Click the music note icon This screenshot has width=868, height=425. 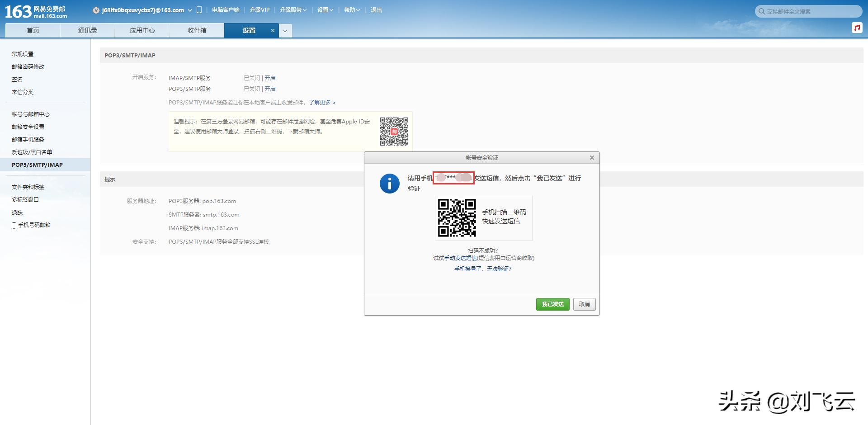click(x=857, y=28)
